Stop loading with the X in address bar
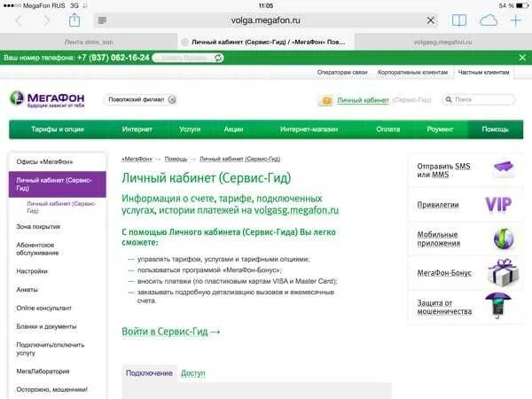This screenshot has width=532, height=399. [431, 20]
